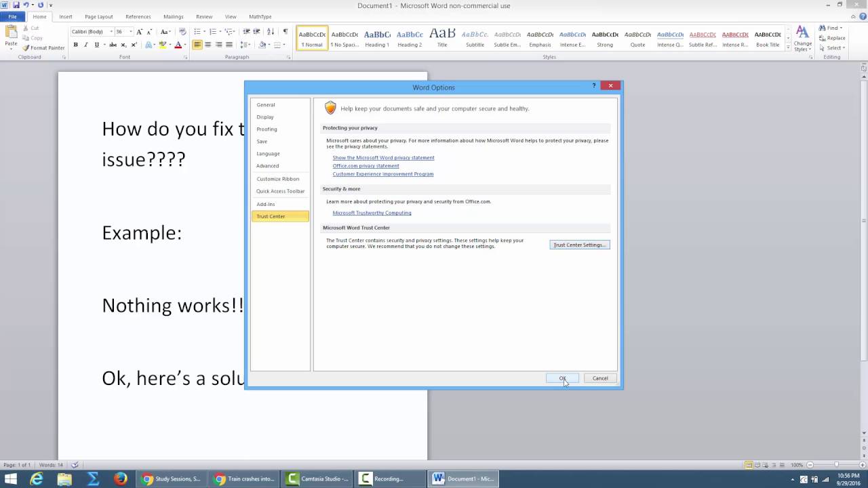This screenshot has width=868, height=488.
Task: Click the Align Text Right icon
Action: tap(218, 45)
